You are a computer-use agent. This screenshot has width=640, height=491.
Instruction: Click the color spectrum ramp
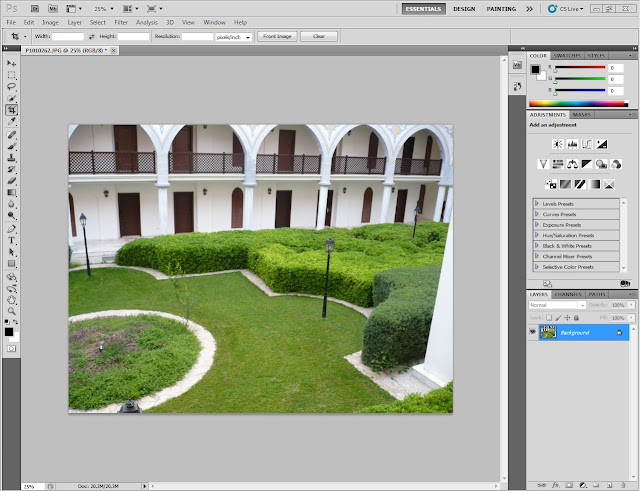[578, 104]
